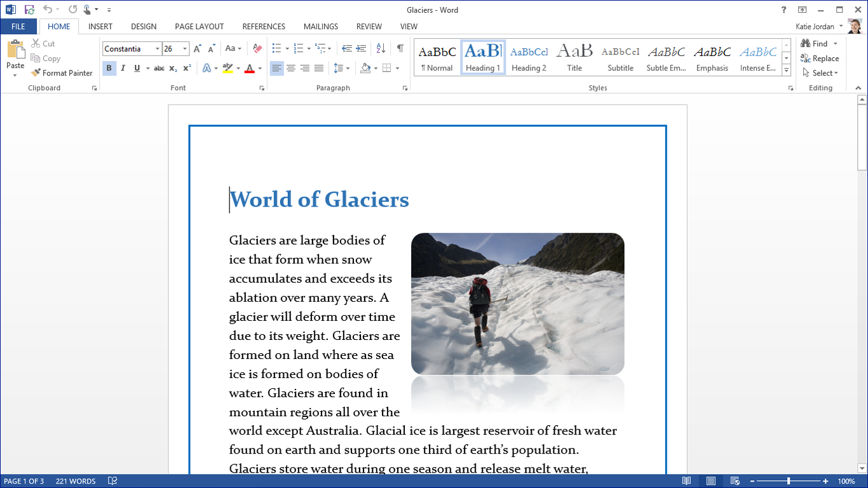Expand the font size dropdown showing 26
868x488 pixels.
(185, 49)
